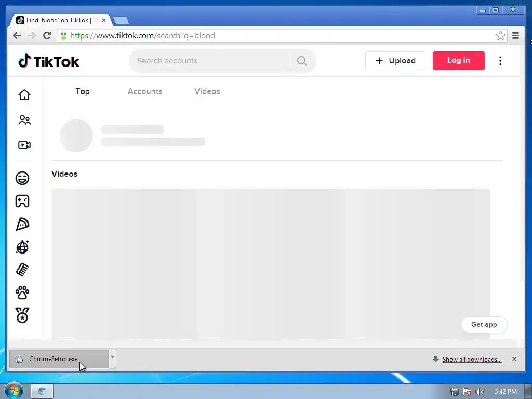Click the network tray icon
This screenshot has width=532, height=399.
pos(454,392)
